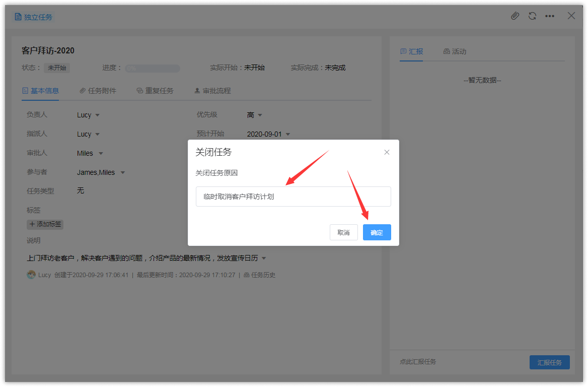Close the 关闭任务 dialog with X
Image resolution: width=588 pixels, height=387 pixels.
point(387,152)
